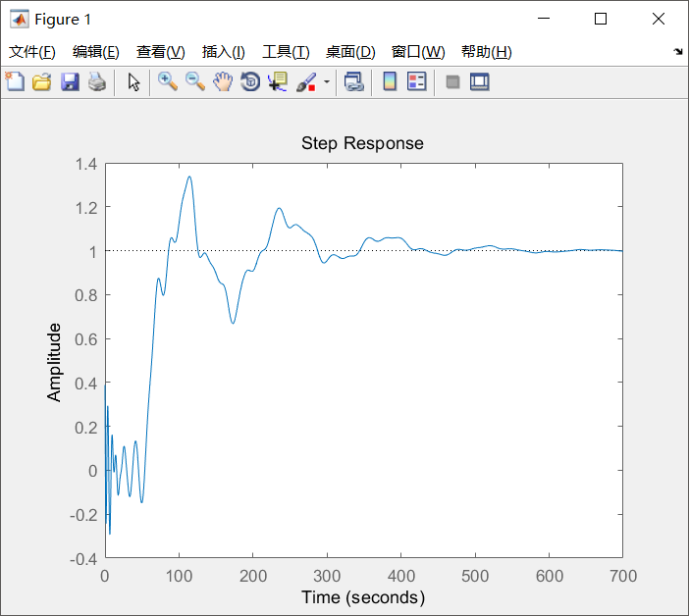Open the 桌面(D) menu

[x=350, y=52]
